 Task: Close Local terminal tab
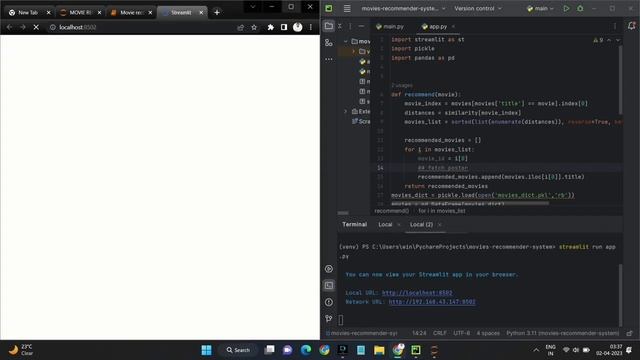pyautogui.click(x=399, y=224)
